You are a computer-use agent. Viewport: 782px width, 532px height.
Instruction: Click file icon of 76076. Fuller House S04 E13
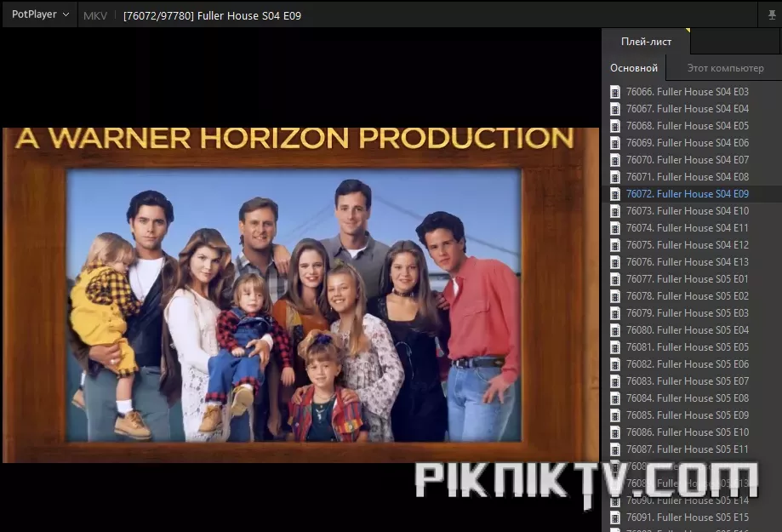point(615,261)
